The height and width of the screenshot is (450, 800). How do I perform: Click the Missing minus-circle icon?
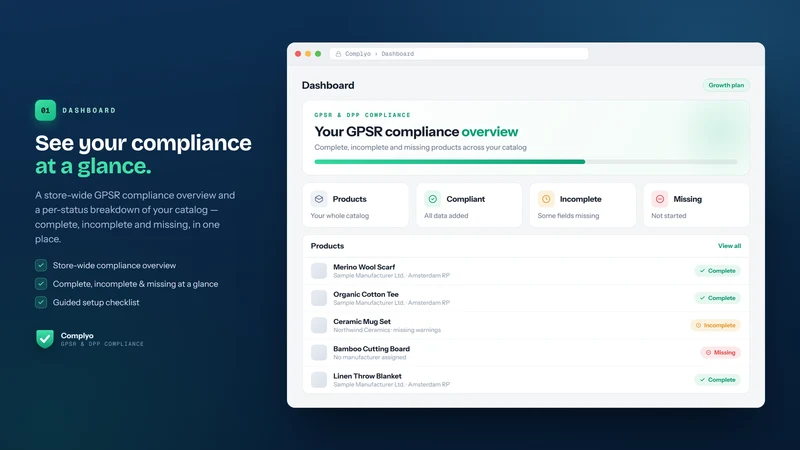pyautogui.click(x=660, y=199)
